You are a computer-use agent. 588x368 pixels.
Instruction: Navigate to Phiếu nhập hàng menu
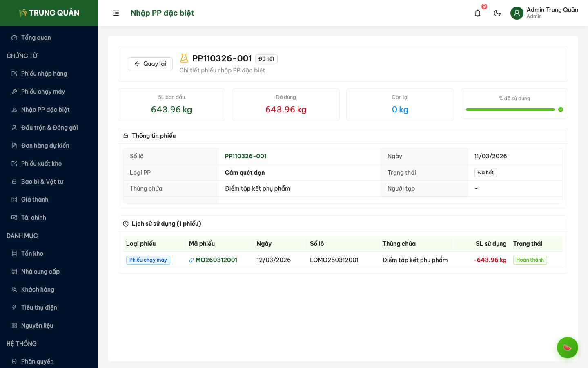click(44, 74)
